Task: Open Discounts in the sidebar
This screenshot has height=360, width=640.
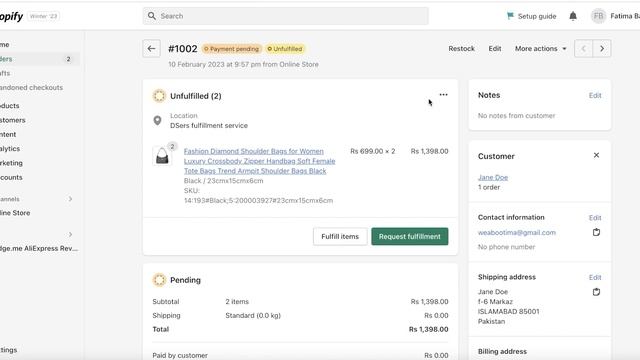Action: click(x=11, y=177)
